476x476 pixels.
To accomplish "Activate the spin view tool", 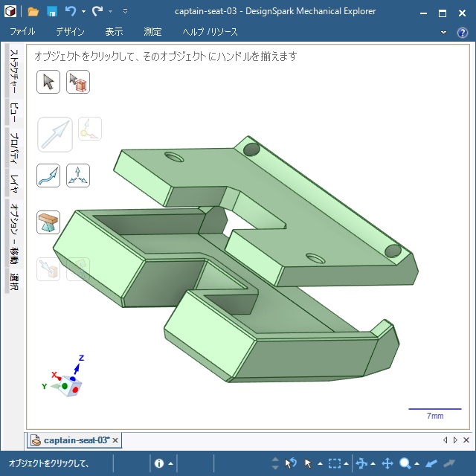I will [361, 463].
